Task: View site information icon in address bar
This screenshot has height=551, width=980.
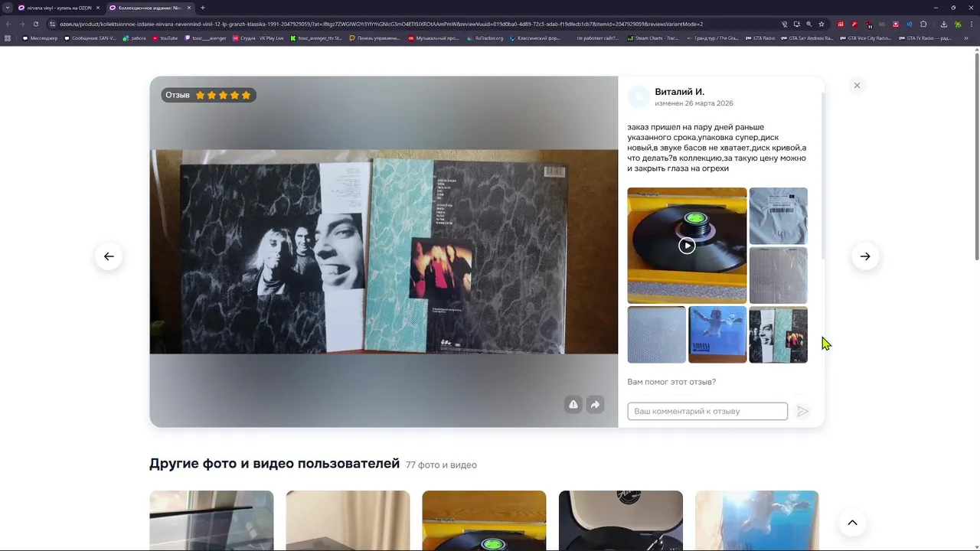Action: pos(51,24)
